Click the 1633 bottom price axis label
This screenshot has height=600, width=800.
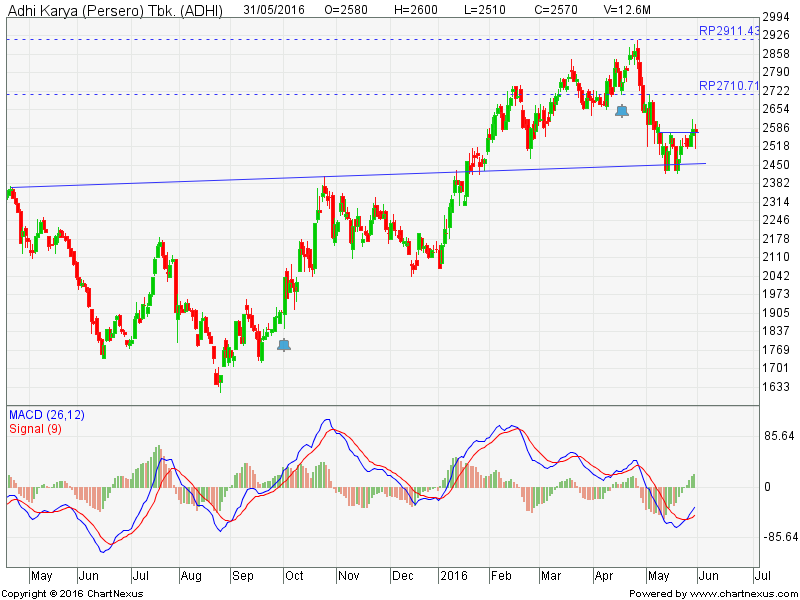coord(776,387)
